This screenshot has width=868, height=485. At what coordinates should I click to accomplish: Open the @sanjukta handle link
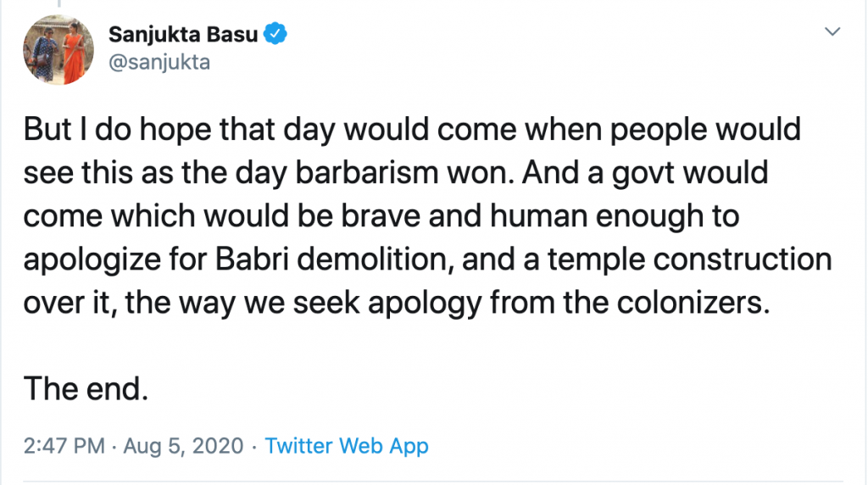(159, 61)
